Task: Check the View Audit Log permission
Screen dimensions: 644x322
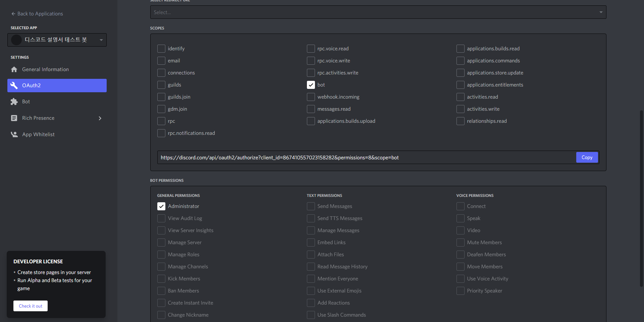Action: tap(161, 218)
